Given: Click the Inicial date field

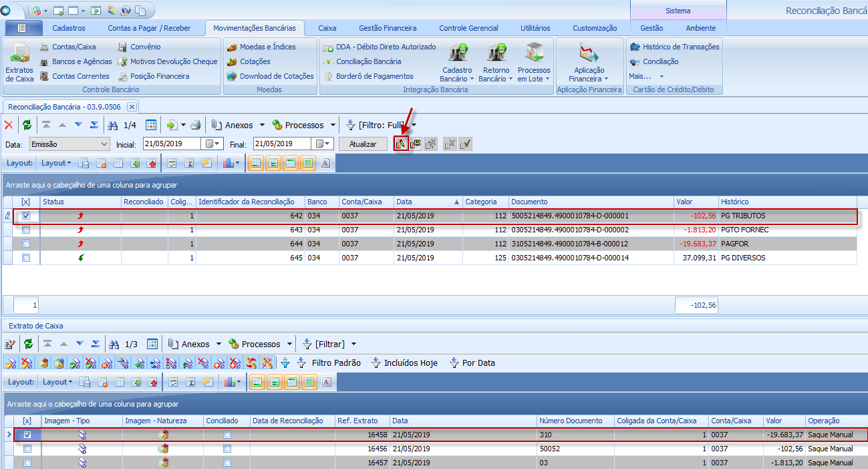Looking at the screenshot, I should tap(172, 144).
